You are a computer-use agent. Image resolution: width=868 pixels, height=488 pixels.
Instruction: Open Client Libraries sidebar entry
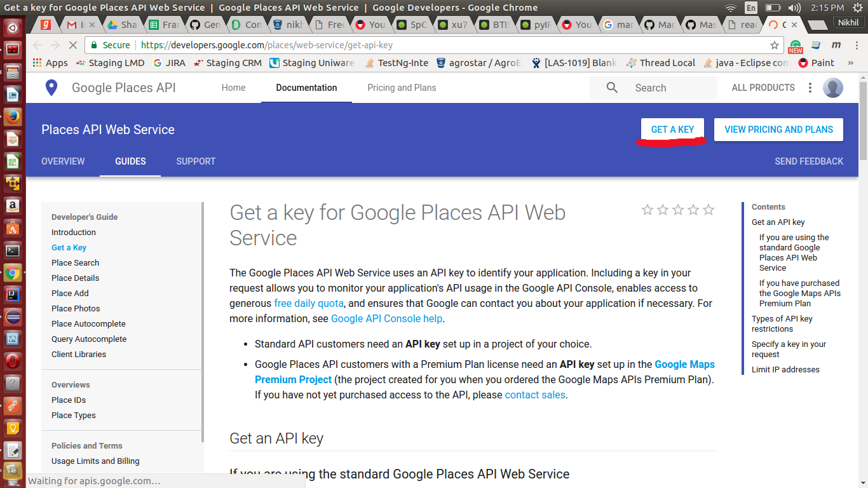coord(79,355)
